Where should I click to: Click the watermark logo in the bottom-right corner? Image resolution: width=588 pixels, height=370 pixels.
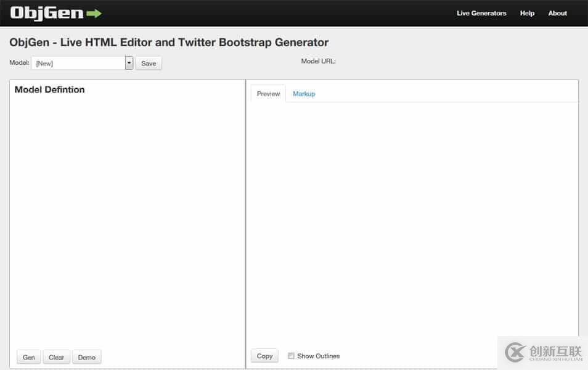[542, 352]
